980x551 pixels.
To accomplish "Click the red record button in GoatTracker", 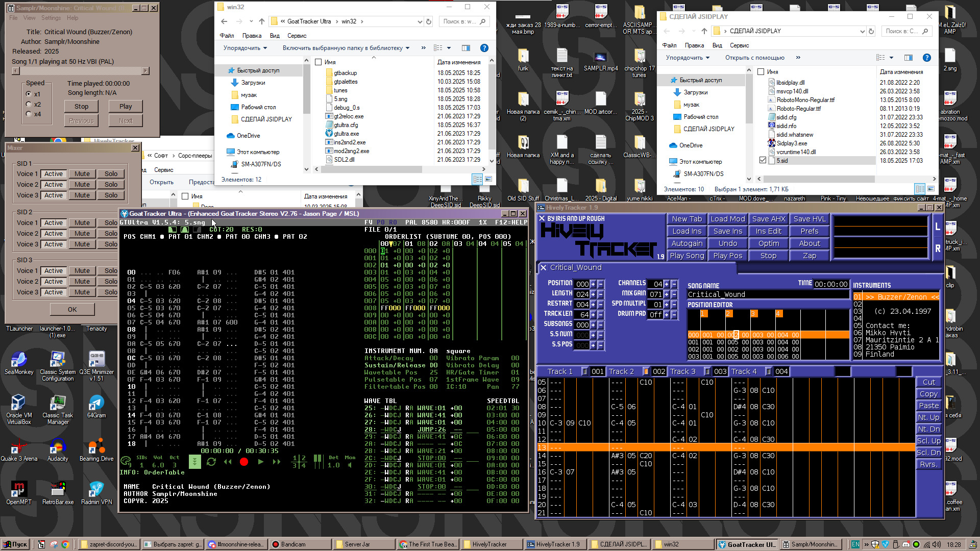I will (244, 462).
